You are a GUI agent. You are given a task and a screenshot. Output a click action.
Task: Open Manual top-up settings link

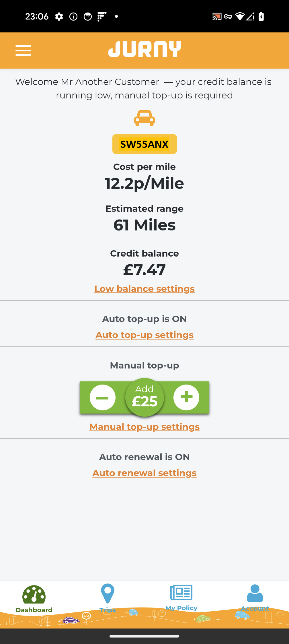(144, 427)
